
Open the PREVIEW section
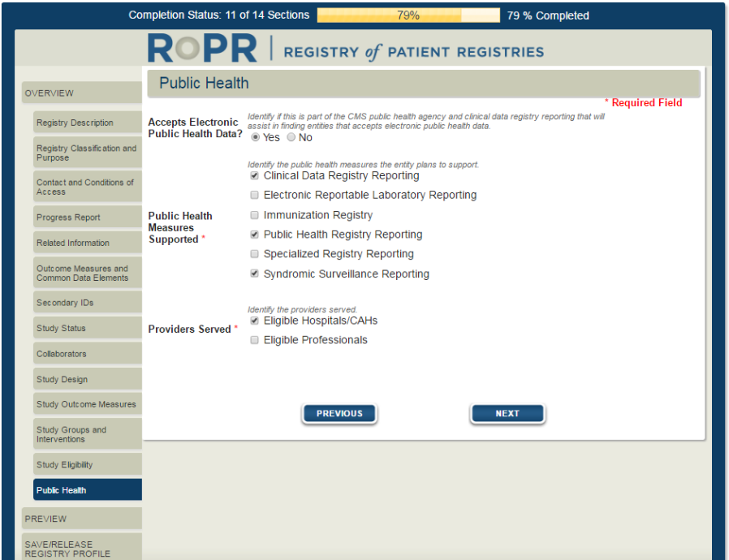coord(82,519)
